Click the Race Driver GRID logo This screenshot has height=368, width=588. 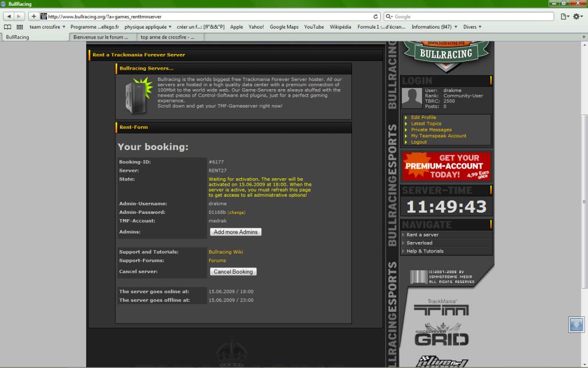tap(442, 335)
